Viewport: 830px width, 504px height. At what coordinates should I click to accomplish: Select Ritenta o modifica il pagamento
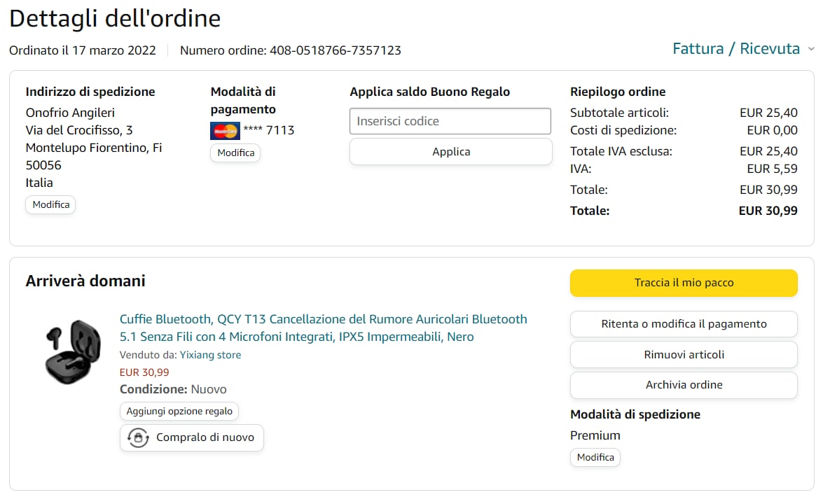[684, 324]
